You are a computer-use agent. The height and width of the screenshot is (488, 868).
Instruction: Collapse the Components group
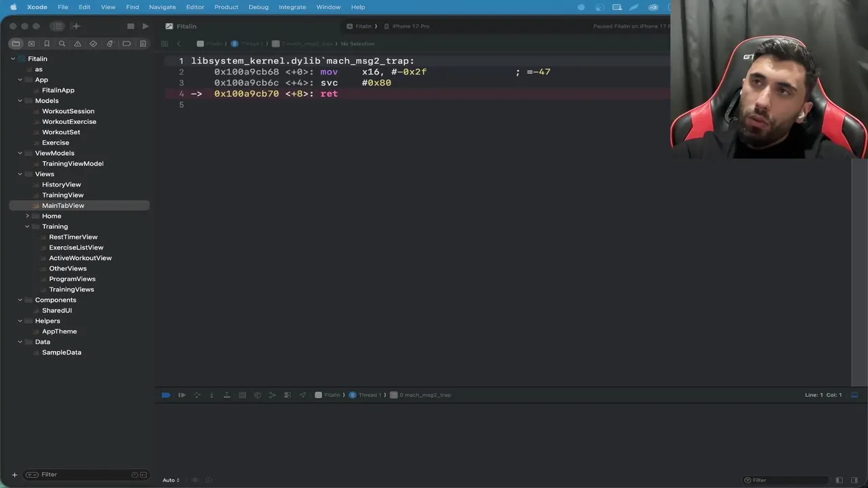point(20,300)
